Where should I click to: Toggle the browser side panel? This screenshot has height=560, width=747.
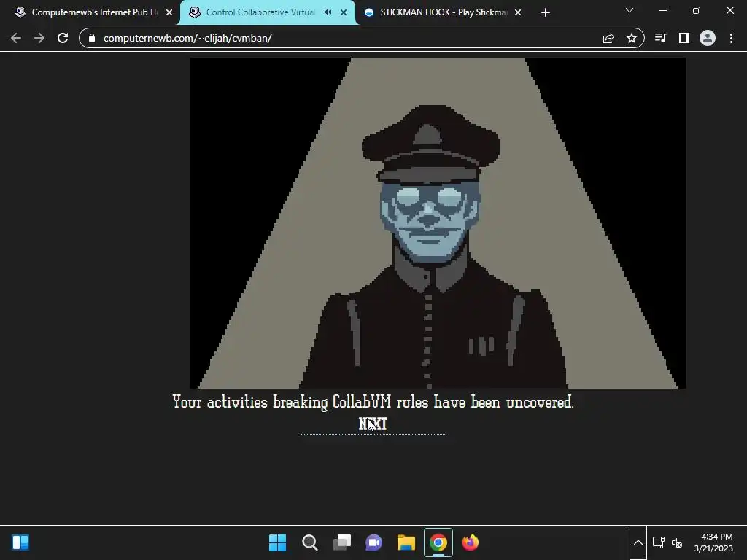[x=684, y=38]
